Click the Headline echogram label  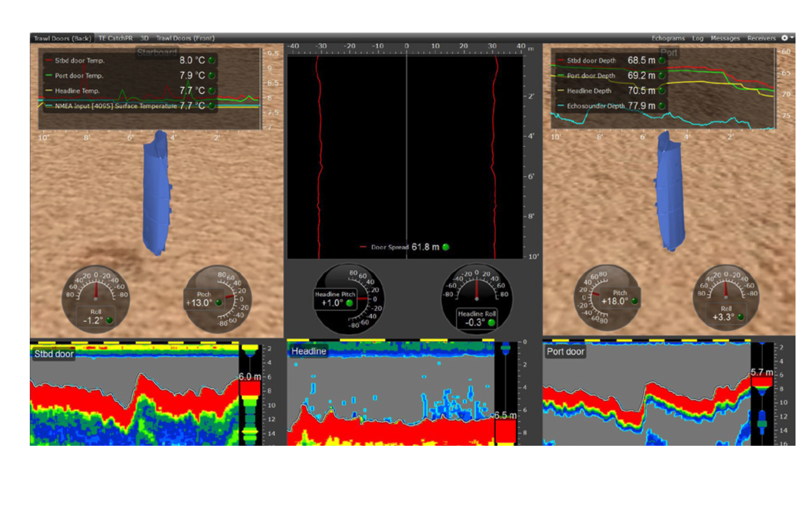coord(308,351)
